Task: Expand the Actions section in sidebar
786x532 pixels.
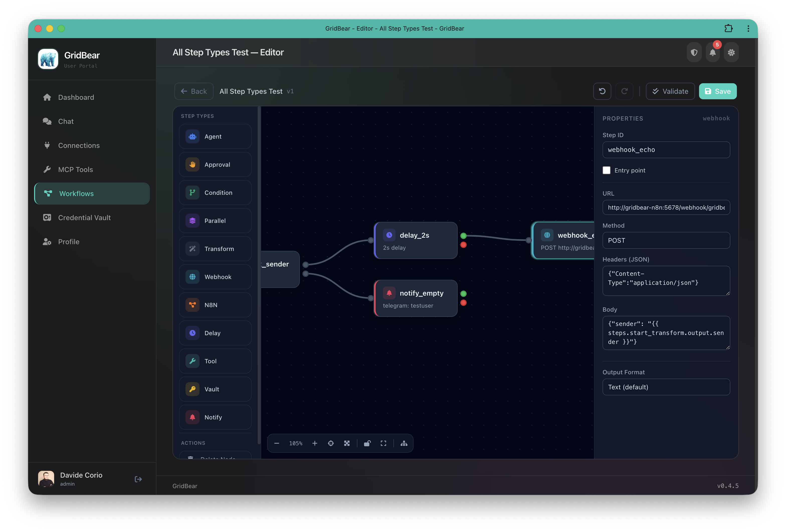Action: (x=193, y=443)
